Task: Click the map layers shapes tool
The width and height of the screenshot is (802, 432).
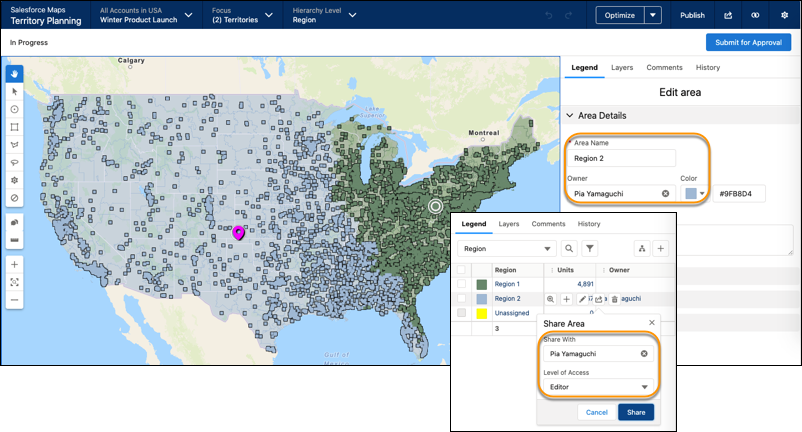Action: point(14,222)
